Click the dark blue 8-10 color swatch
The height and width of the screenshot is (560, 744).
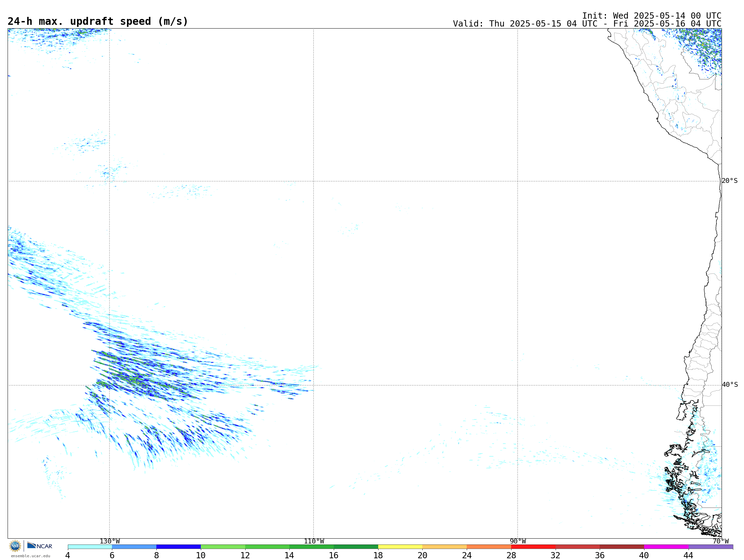tap(179, 547)
